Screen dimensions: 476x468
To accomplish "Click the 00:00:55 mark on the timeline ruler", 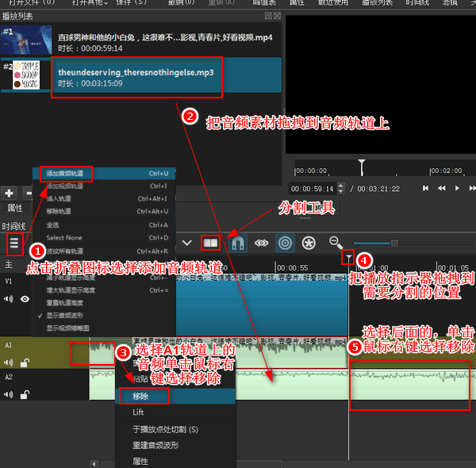I will coord(292,267).
